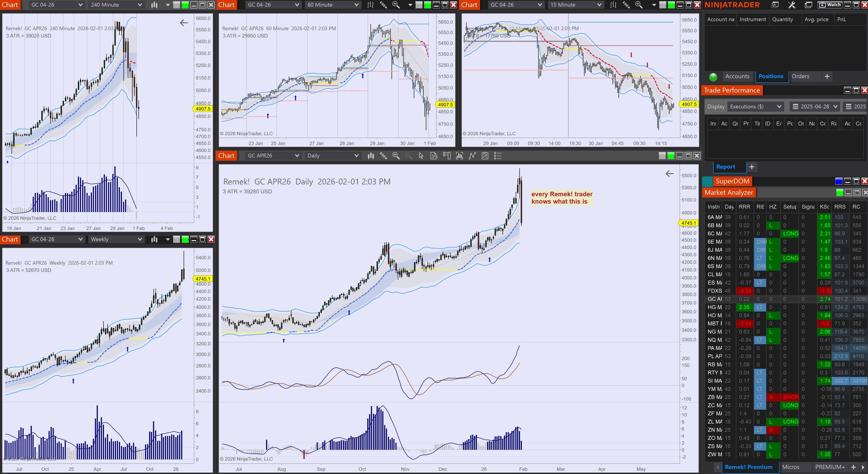Click Zoom In magnifier on Daily chart
This screenshot has height=474, width=868.
[x=396, y=156]
